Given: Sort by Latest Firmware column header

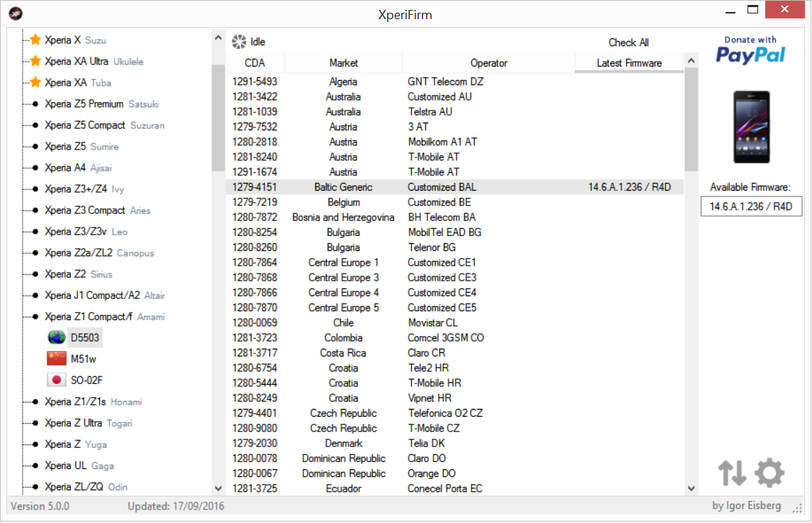Looking at the screenshot, I should click(x=629, y=63).
